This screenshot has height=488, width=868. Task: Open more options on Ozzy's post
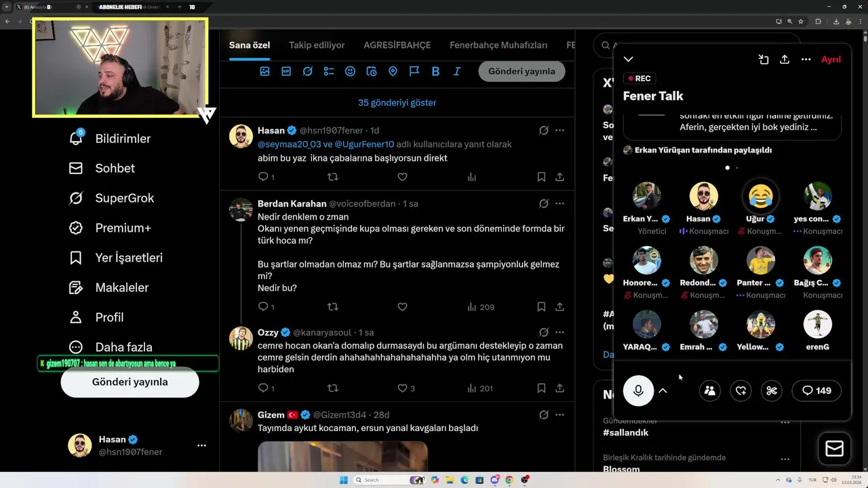click(559, 332)
